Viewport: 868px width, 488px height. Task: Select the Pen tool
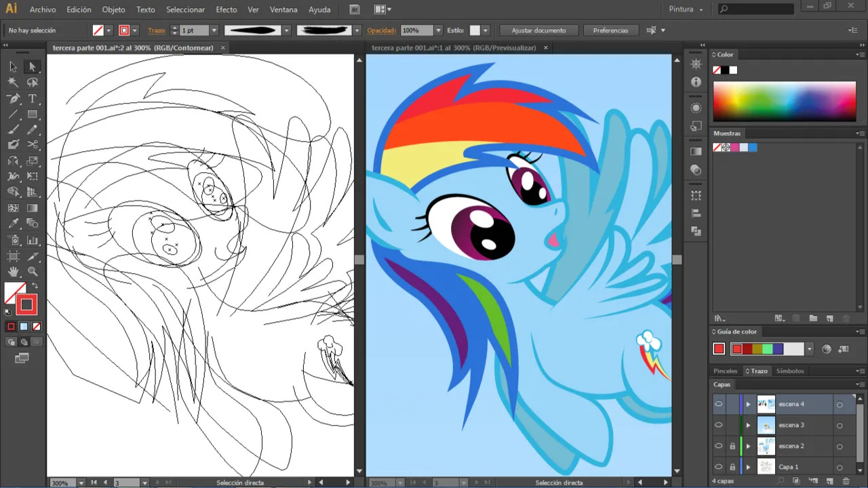13,99
